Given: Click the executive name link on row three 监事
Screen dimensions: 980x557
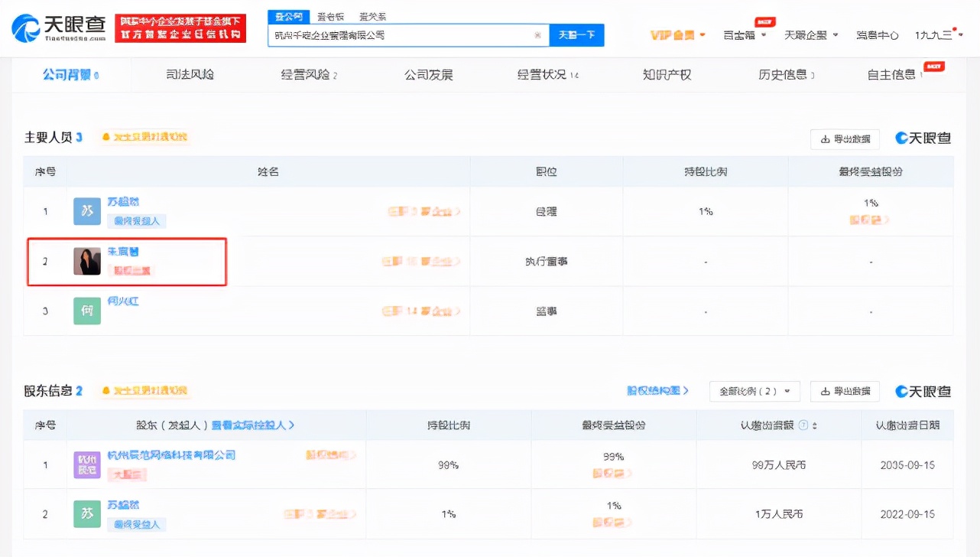Looking at the screenshot, I should [122, 301].
